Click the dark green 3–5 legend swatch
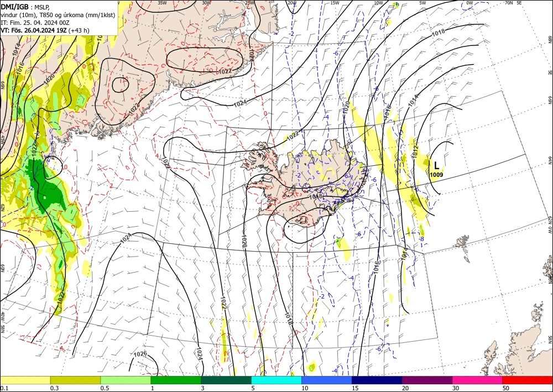This screenshot has height=392, width=553. coord(226,380)
